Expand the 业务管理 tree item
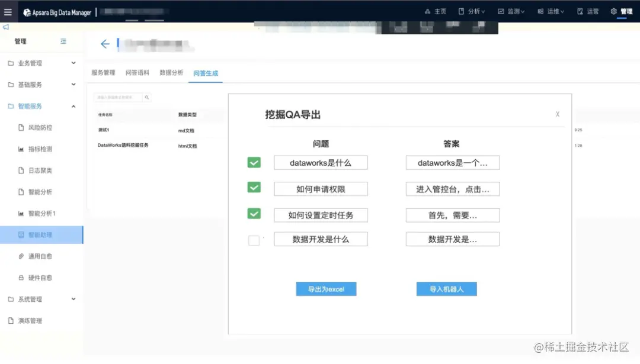Viewport: 640px width, 364px height. click(36, 63)
